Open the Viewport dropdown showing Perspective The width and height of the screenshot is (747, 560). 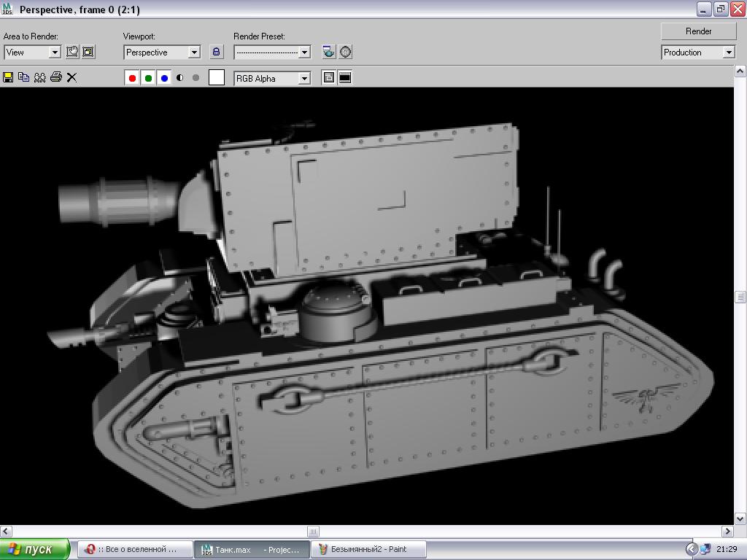[x=162, y=52]
